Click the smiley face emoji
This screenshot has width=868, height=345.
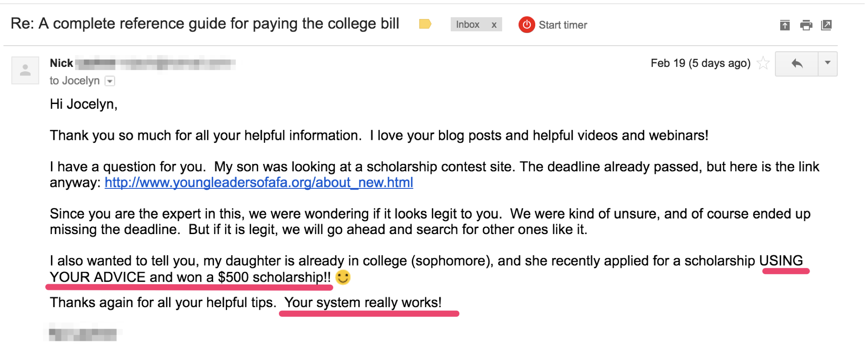tap(343, 277)
